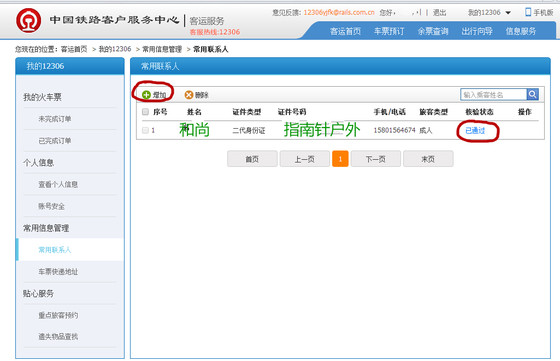Open the 余票查询 navigation tab
Image resolution: width=560 pixels, height=361 pixels.
click(433, 31)
